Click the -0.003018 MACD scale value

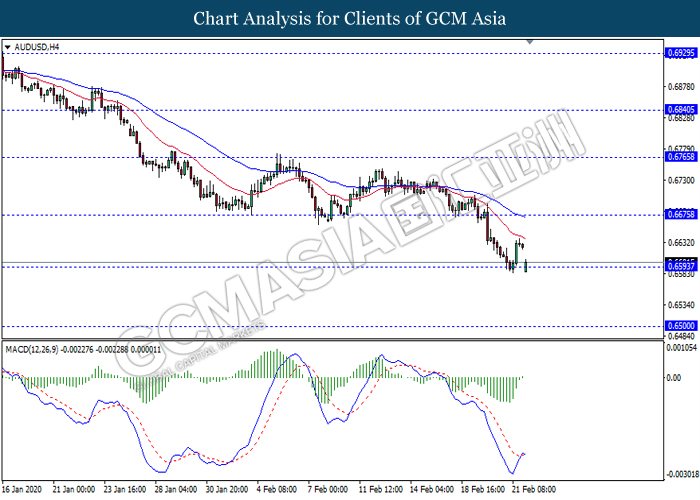[x=682, y=473]
